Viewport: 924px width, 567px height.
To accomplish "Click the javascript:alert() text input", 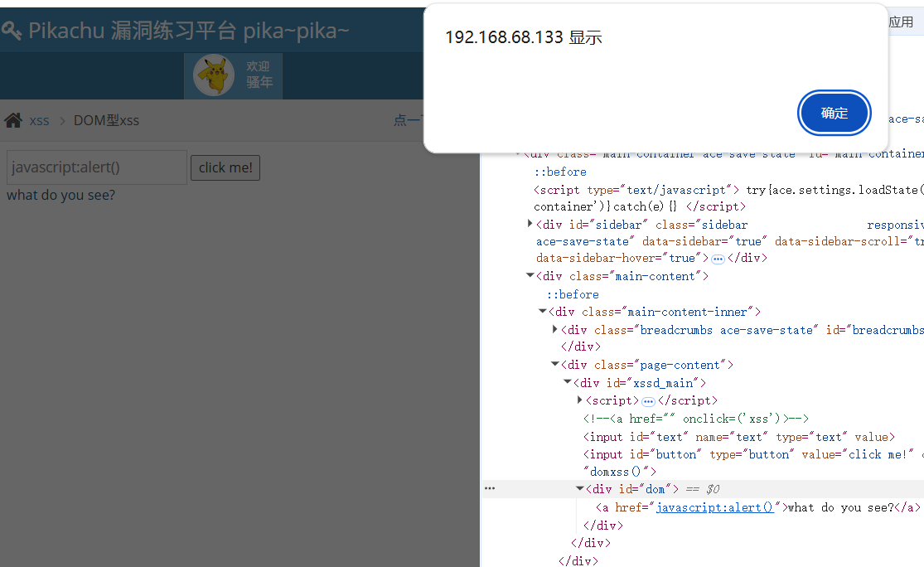I will click(x=97, y=167).
